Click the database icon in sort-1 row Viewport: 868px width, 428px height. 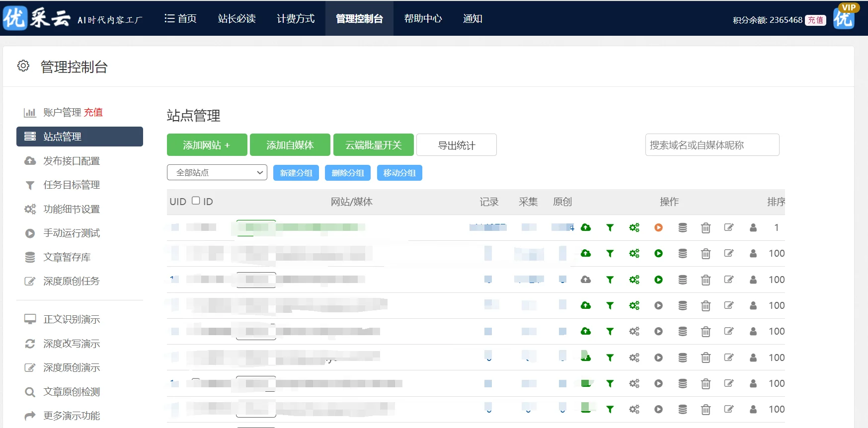pyautogui.click(x=683, y=227)
